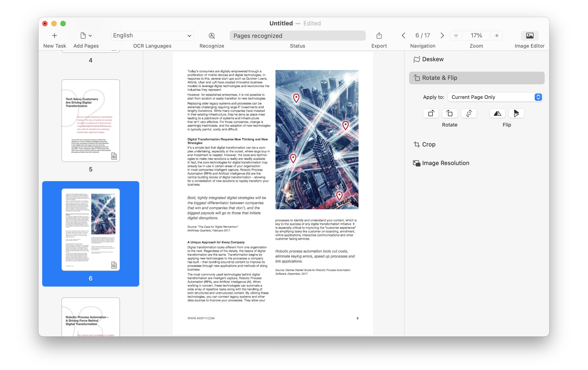Image resolution: width=588 pixels, height=370 pixels.
Task: Collapse the Rotate & Flip section
Action: [440, 78]
